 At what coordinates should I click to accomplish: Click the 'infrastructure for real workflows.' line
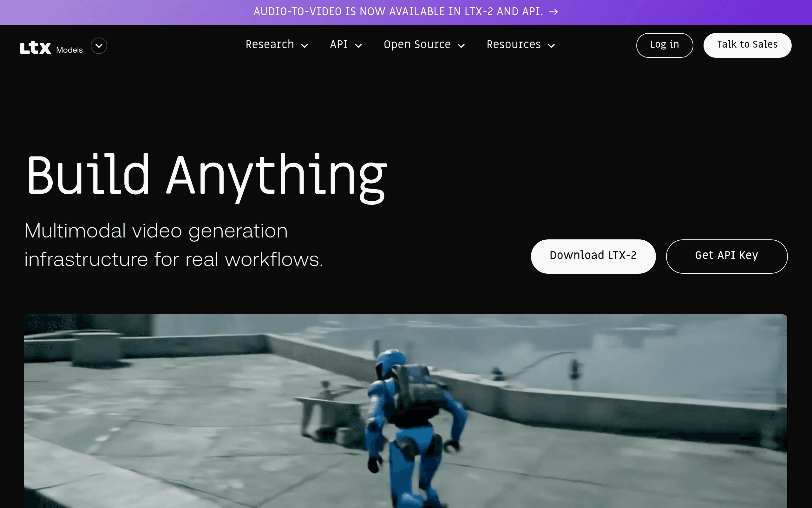point(174,260)
